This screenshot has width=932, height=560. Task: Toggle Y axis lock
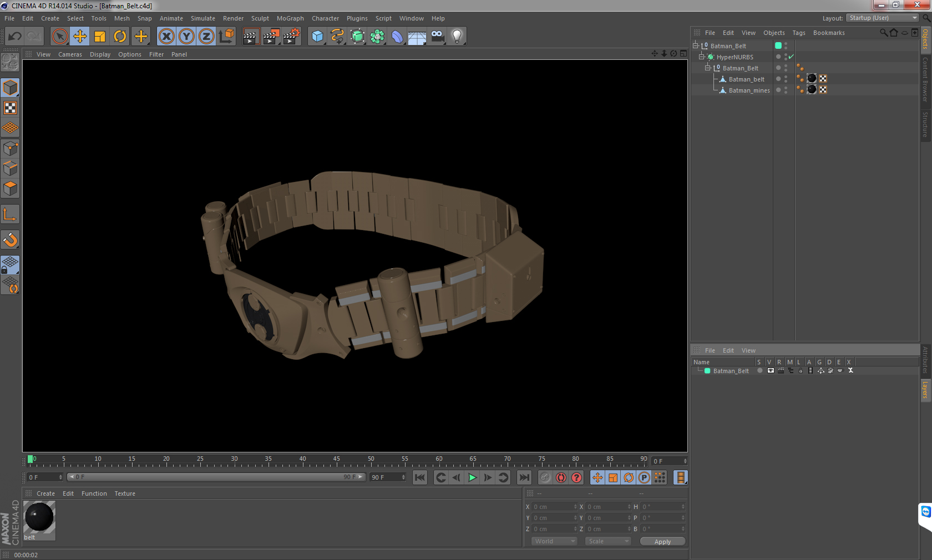click(x=186, y=37)
